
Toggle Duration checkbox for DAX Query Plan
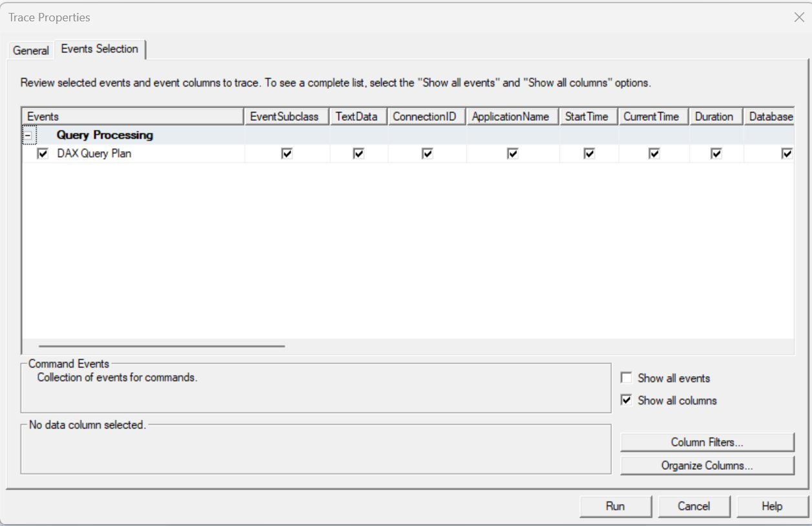pyautogui.click(x=716, y=154)
